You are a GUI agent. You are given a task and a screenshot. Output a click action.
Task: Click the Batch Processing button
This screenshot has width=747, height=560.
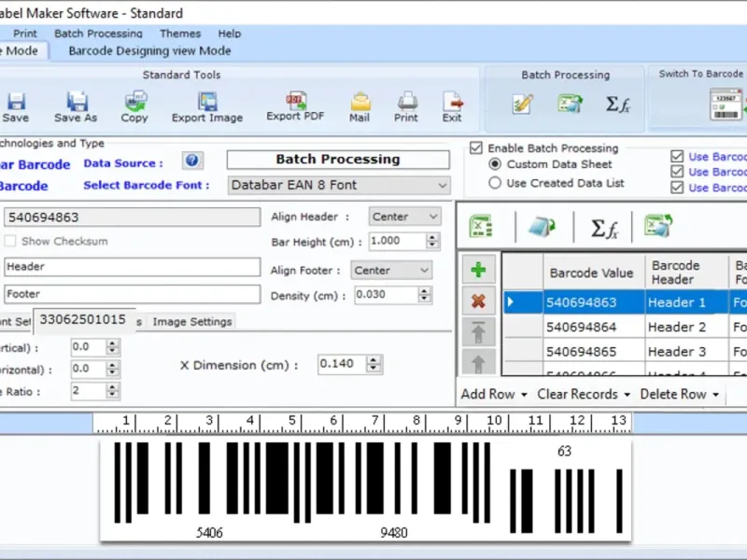337,160
